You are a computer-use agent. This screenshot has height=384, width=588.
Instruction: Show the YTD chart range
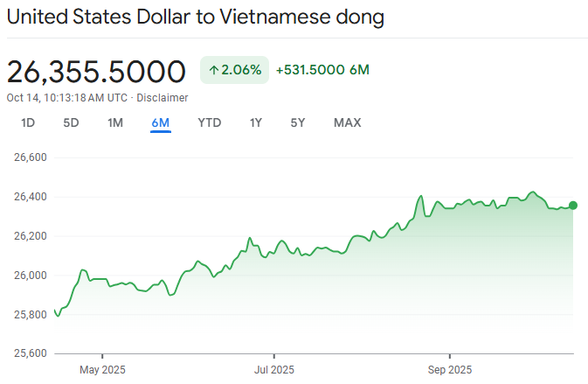pyautogui.click(x=210, y=122)
